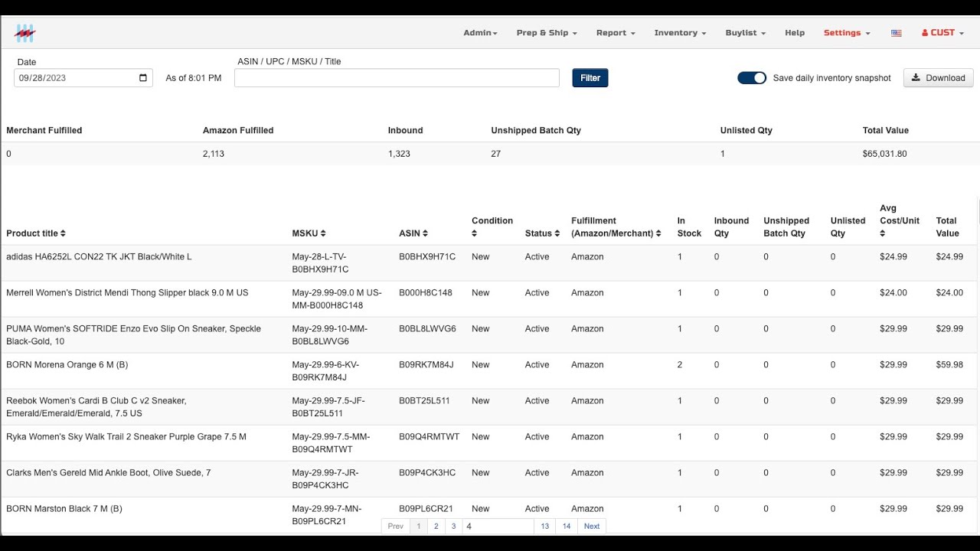The height and width of the screenshot is (551, 980).
Task: Go to page 3
Action: tap(453, 526)
